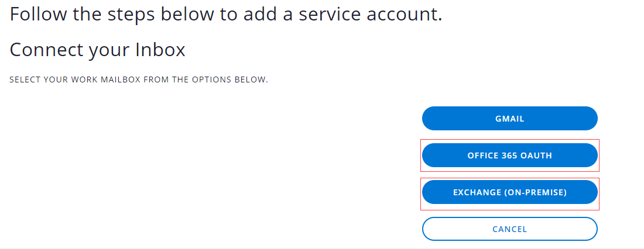Connect a Gmail inbox

(x=509, y=119)
